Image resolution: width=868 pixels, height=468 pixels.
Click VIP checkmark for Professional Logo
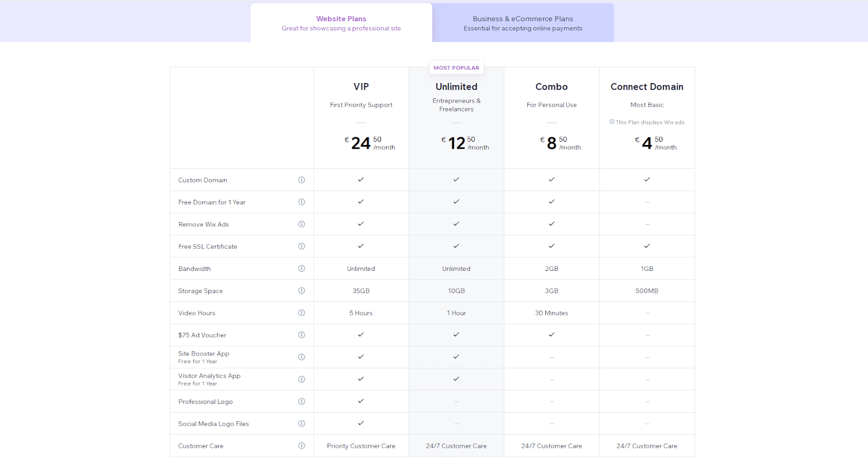tap(361, 401)
